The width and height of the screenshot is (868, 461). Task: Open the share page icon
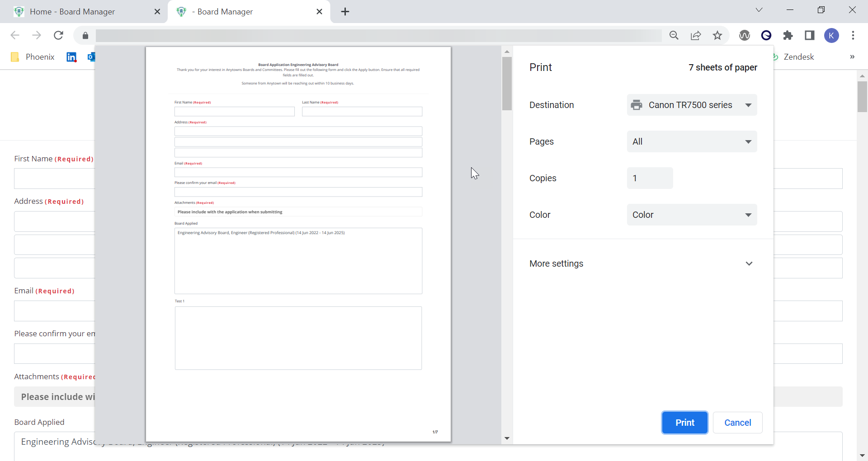click(x=696, y=35)
